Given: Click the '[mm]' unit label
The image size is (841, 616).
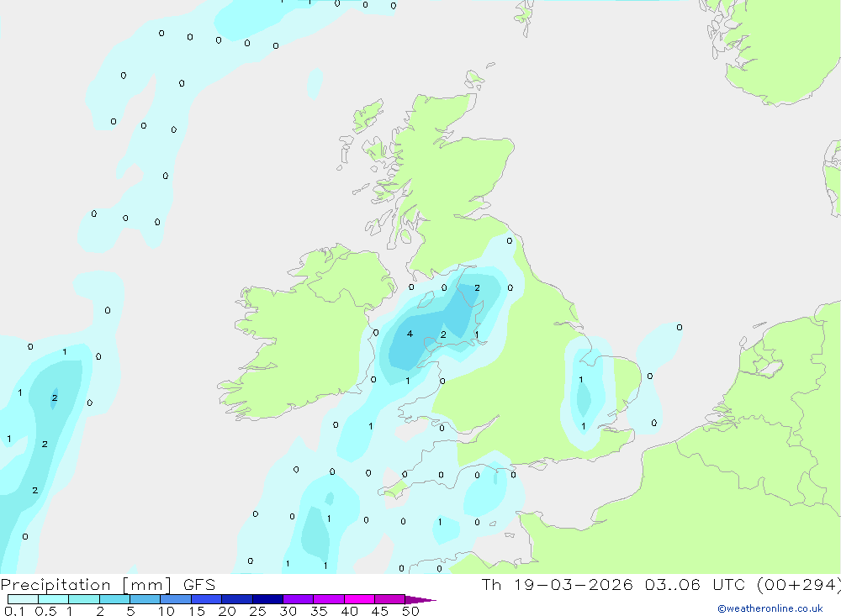Looking at the screenshot, I should pos(147,585).
